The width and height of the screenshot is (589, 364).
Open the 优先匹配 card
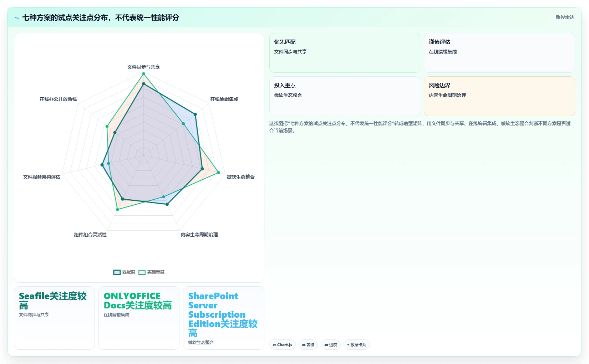(345, 53)
